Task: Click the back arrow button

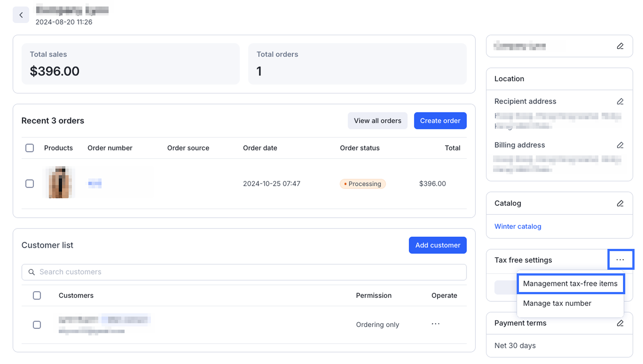Action: 21,15
